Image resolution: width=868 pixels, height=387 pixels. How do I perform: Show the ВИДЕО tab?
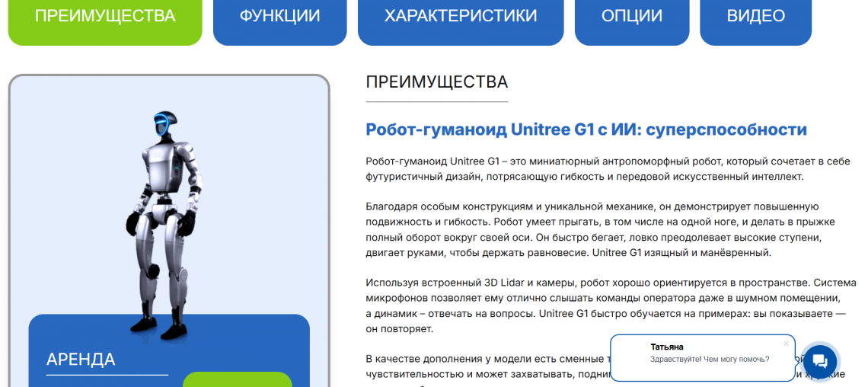(755, 17)
